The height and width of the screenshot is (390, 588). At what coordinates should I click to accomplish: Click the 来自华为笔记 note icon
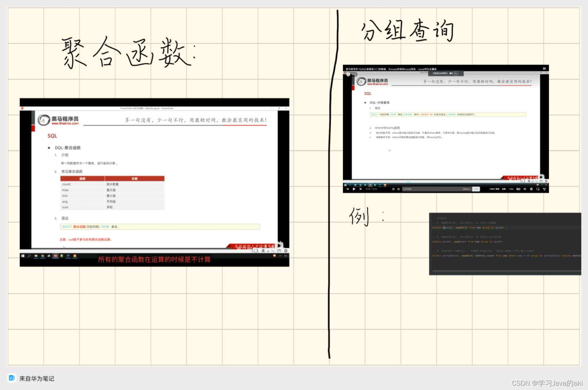click(x=12, y=378)
